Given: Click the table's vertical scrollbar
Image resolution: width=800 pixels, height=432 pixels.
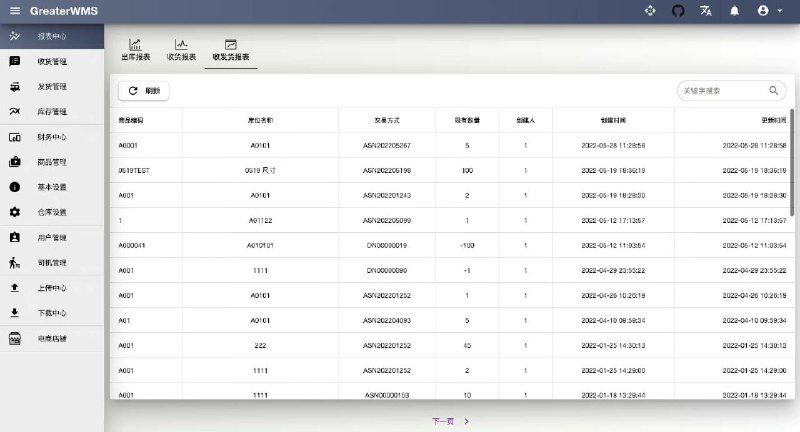Looking at the screenshot, I should (793, 160).
